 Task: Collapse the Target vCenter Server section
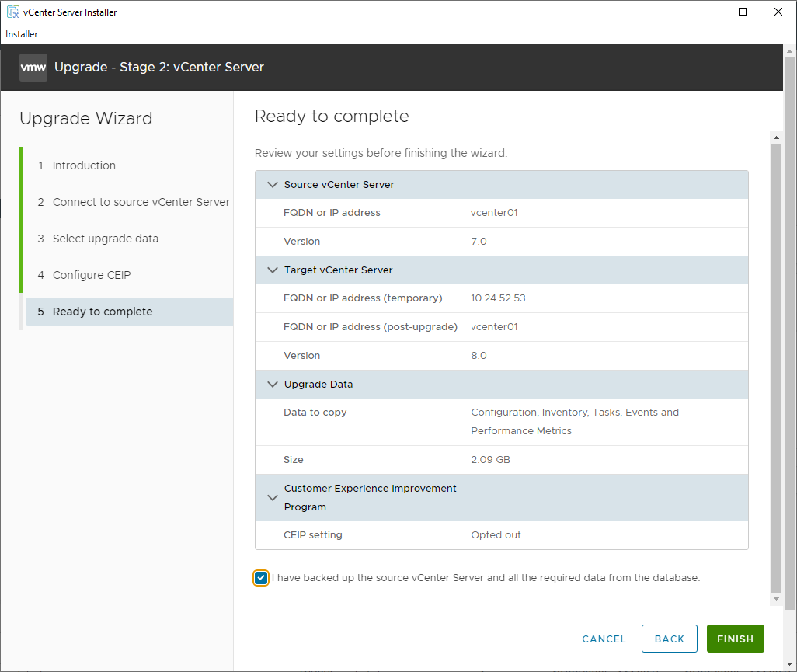pos(273,270)
